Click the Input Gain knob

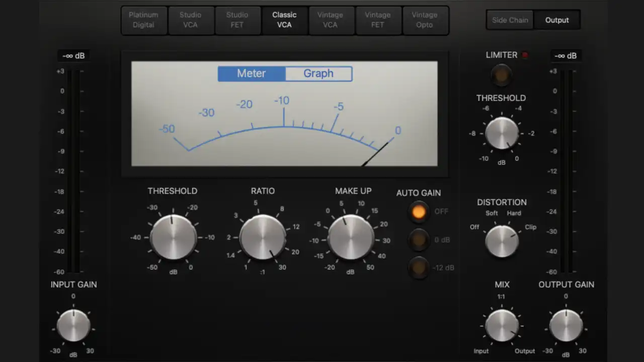[x=73, y=327]
